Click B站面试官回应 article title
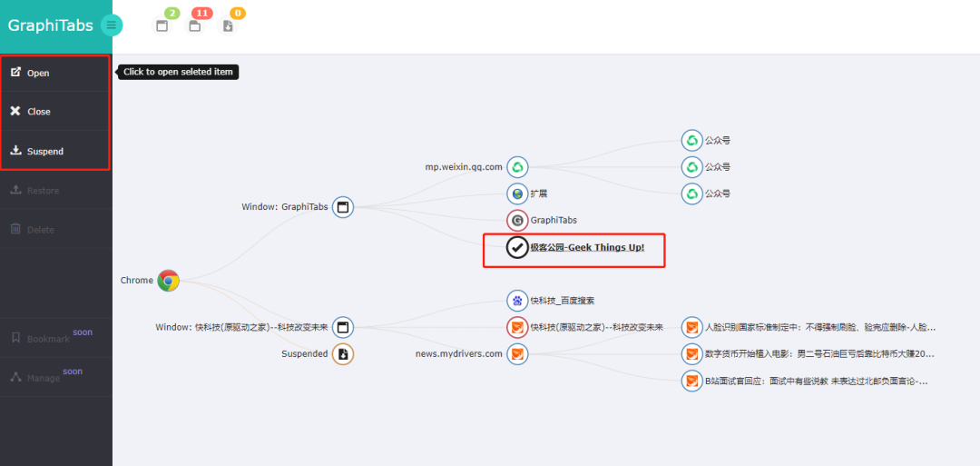Screen dimensions: 980x466 pos(817,381)
